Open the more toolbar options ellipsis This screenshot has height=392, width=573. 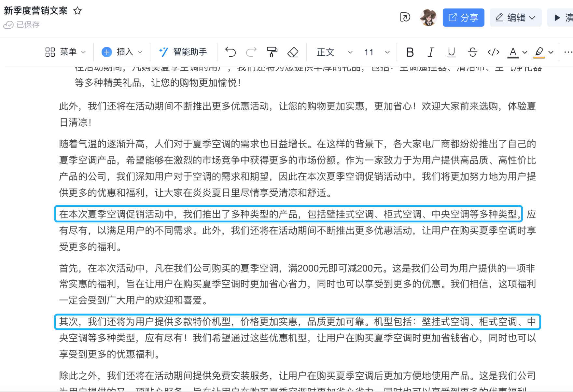pyautogui.click(x=568, y=52)
